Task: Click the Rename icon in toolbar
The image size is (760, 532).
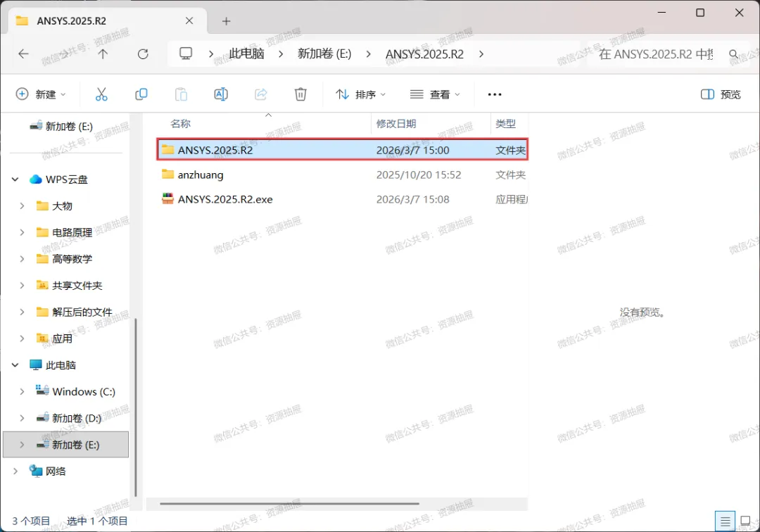Action: click(221, 94)
